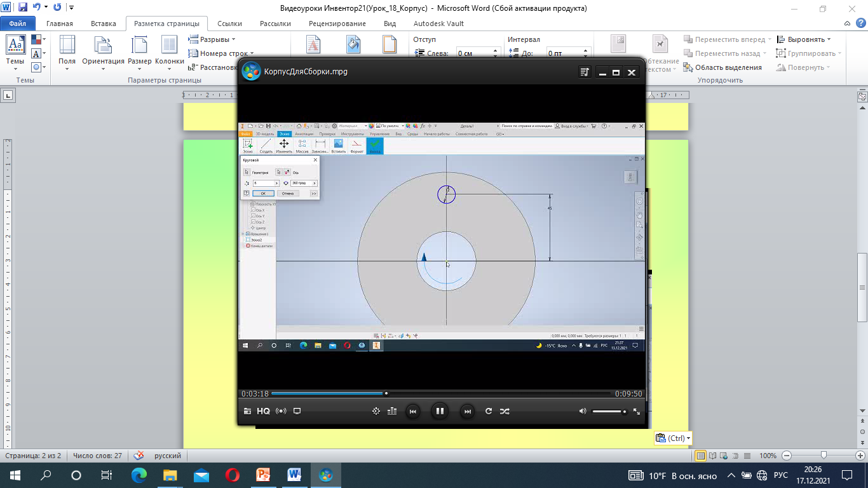Pause the video in the media player
The height and width of the screenshot is (488, 868).
439,411
